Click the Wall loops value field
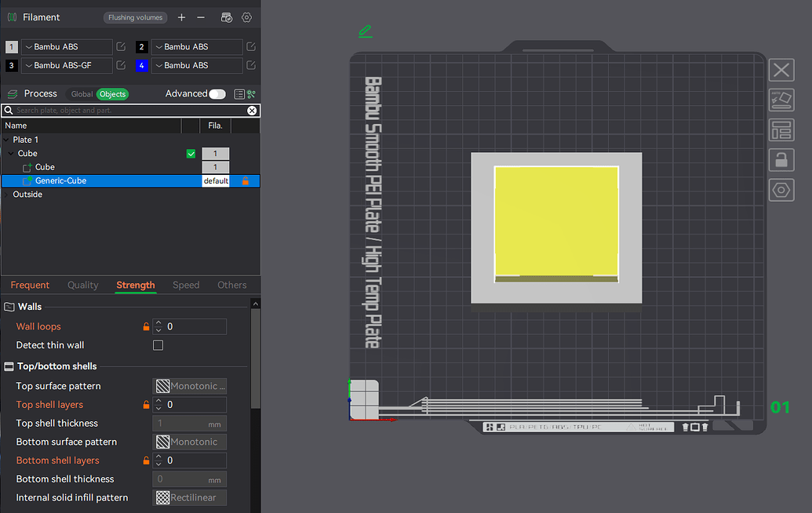The height and width of the screenshot is (513, 812). (x=195, y=326)
